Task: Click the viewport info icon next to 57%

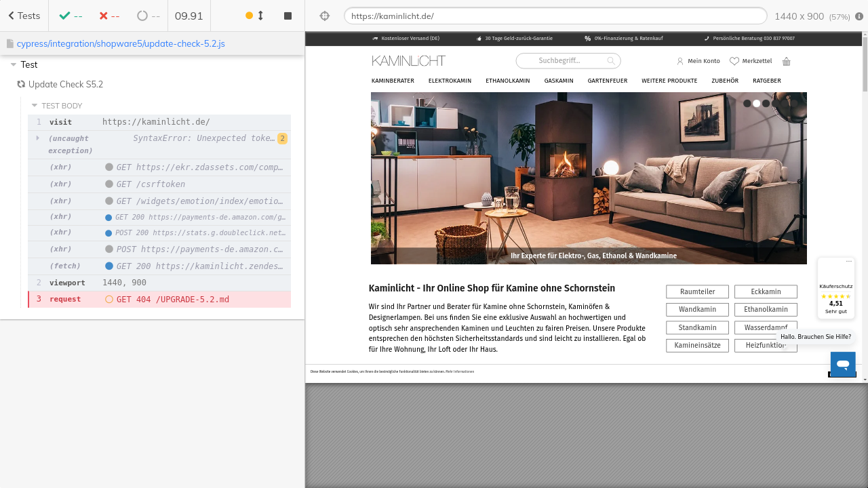Action: [x=859, y=16]
